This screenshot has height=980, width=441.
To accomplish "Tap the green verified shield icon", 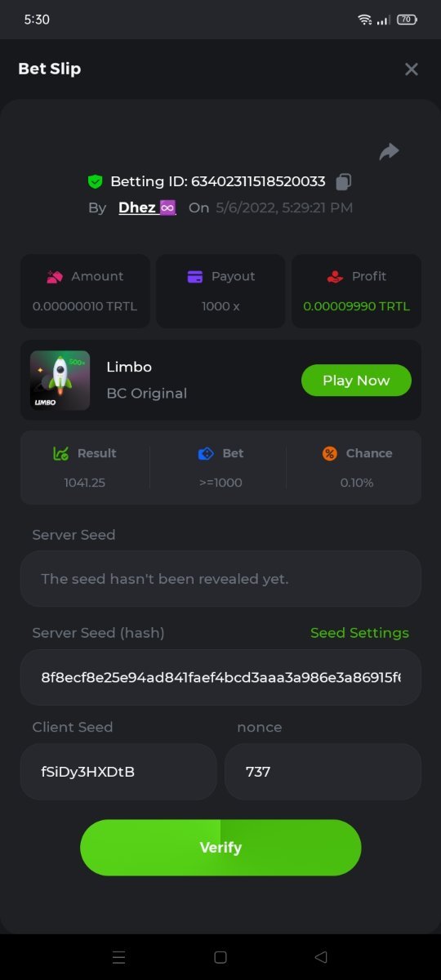I will [x=95, y=181].
